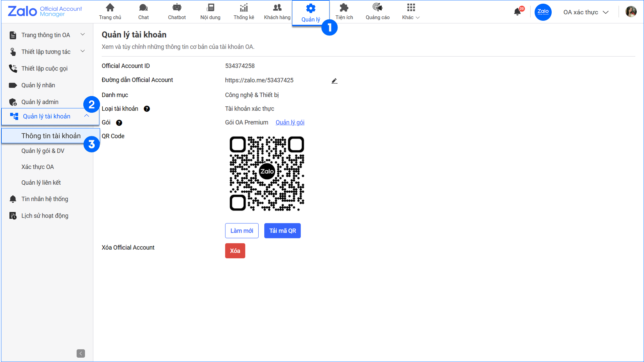Click help icon next to Gói
Viewport: 644px width, 362px height.
(x=119, y=123)
